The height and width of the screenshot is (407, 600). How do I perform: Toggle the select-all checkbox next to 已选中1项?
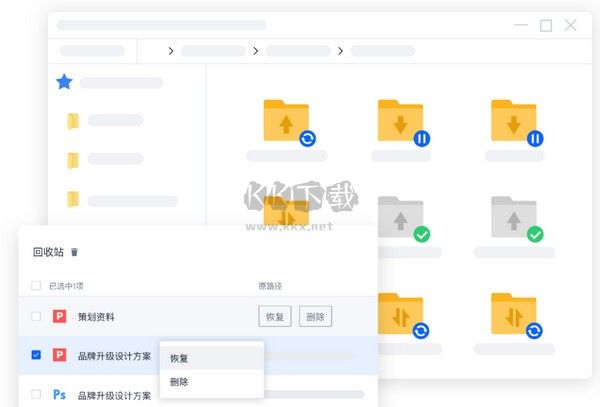37,286
